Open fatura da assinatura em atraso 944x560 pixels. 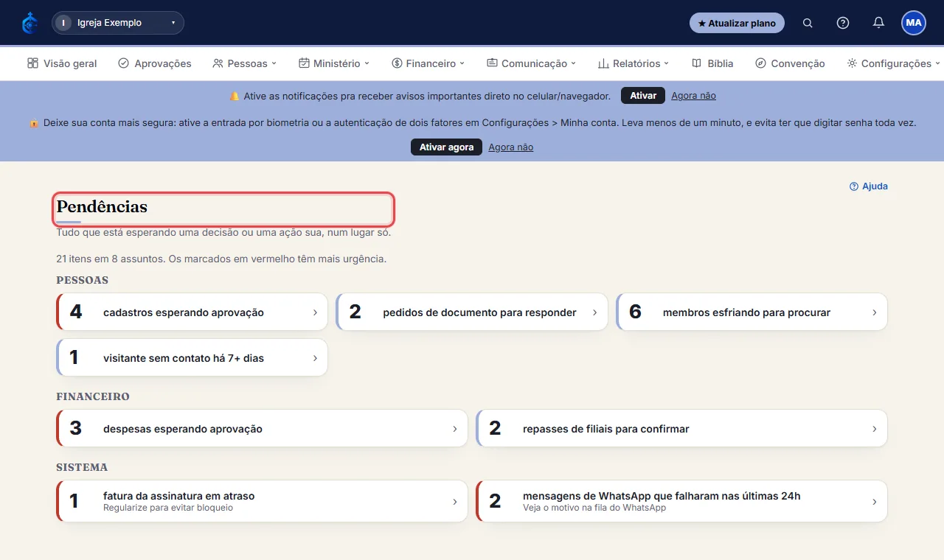pyautogui.click(x=262, y=502)
